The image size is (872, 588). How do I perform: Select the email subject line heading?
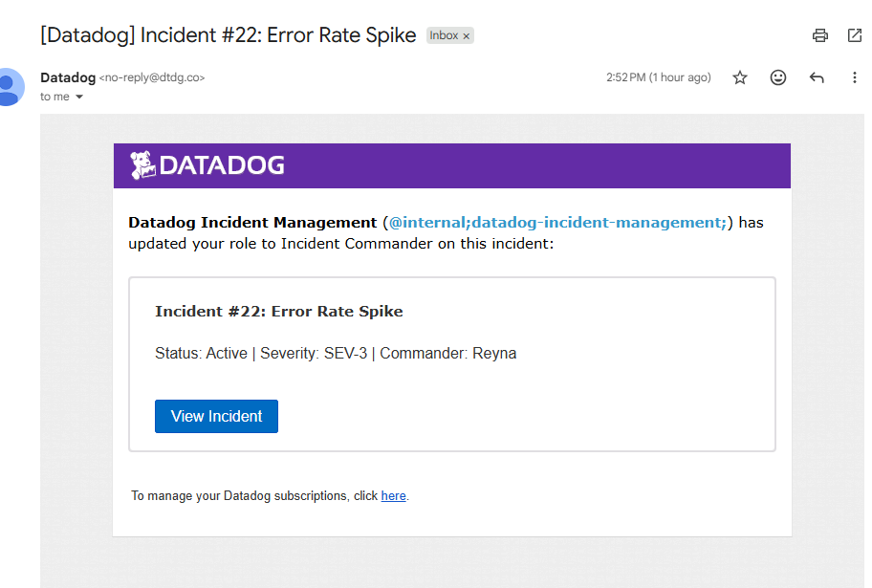(228, 35)
